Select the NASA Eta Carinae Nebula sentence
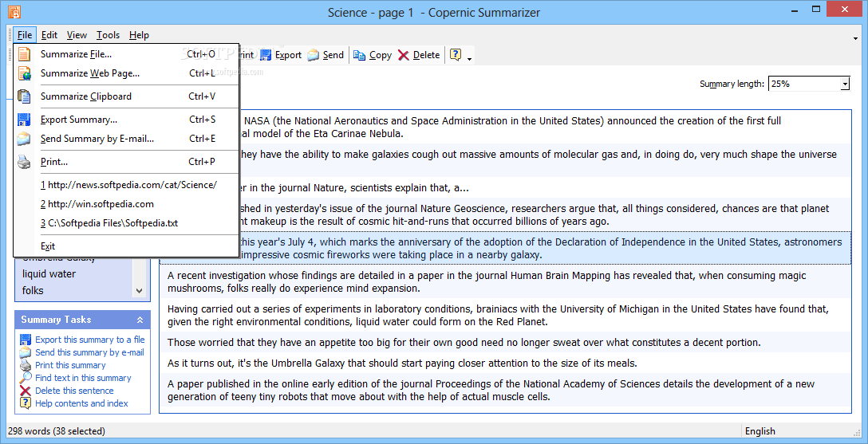This screenshot has height=444, width=868. click(545, 128)
